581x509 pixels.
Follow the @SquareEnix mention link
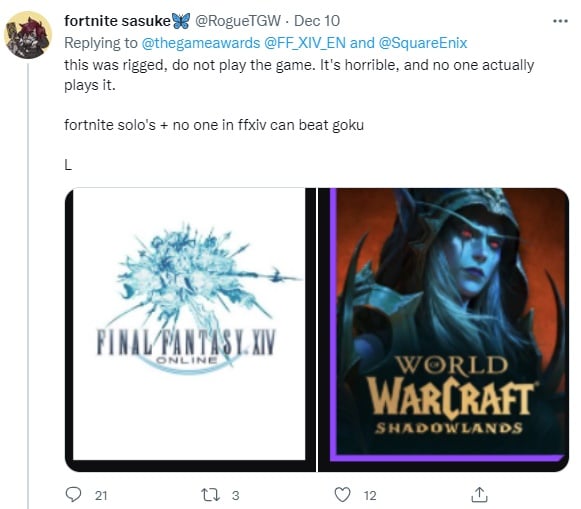(x=422, y=43)
